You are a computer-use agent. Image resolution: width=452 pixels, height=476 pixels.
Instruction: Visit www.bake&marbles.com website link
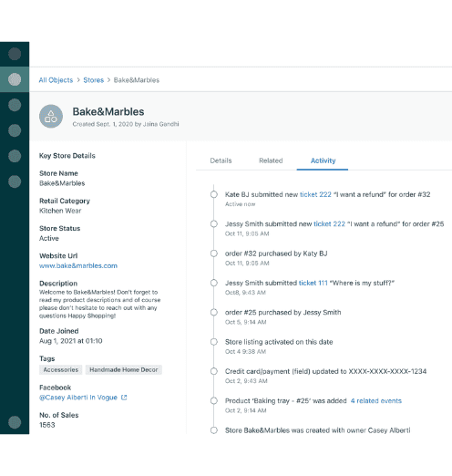(x=78, y=265)
